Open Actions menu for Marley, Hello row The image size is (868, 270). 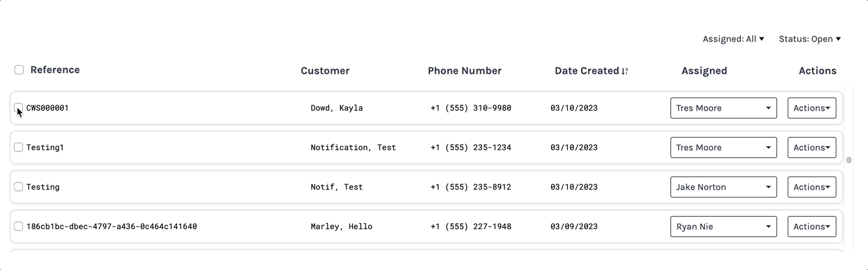811,227
